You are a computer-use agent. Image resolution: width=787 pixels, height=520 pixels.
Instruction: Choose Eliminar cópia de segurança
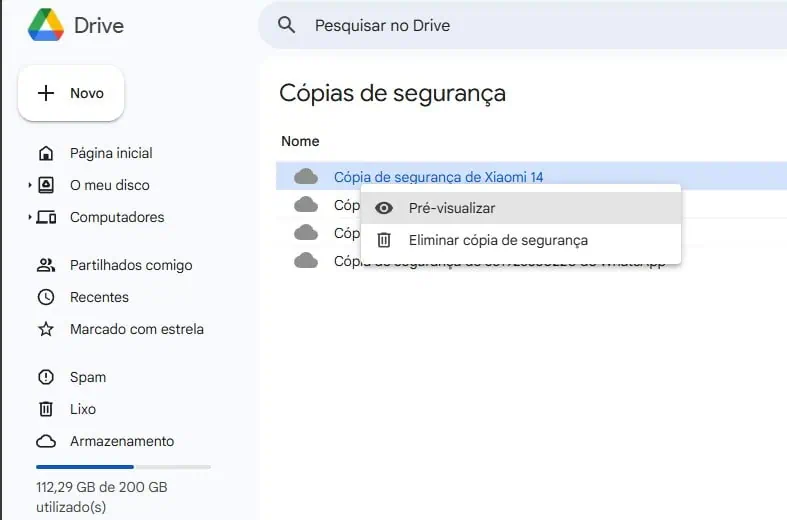pyautogui.click(x=521, y=240)
